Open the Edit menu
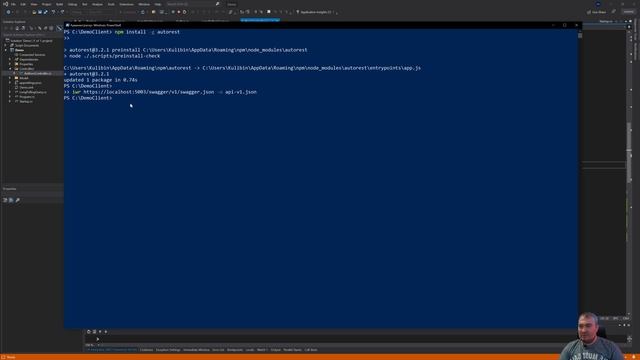This screenshot has height=360, width=640. point(23,4)
